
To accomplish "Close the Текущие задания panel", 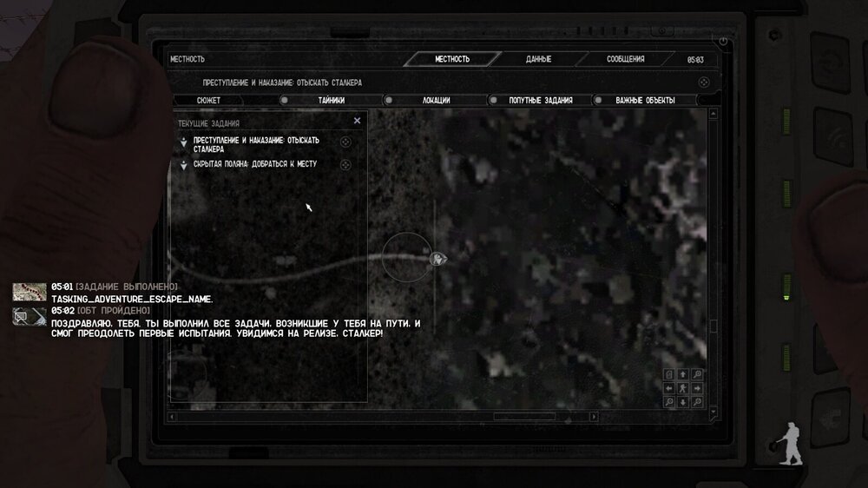I will pos(357,122).
